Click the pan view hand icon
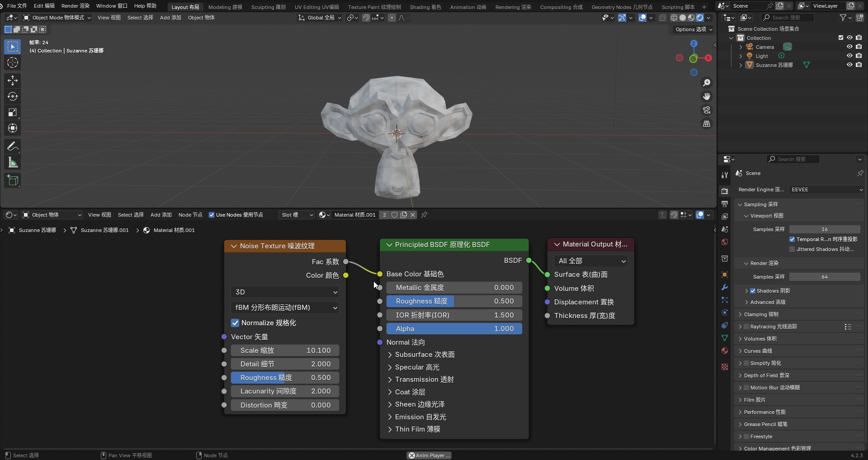This screenshot has width=868, height=460. 706,96
